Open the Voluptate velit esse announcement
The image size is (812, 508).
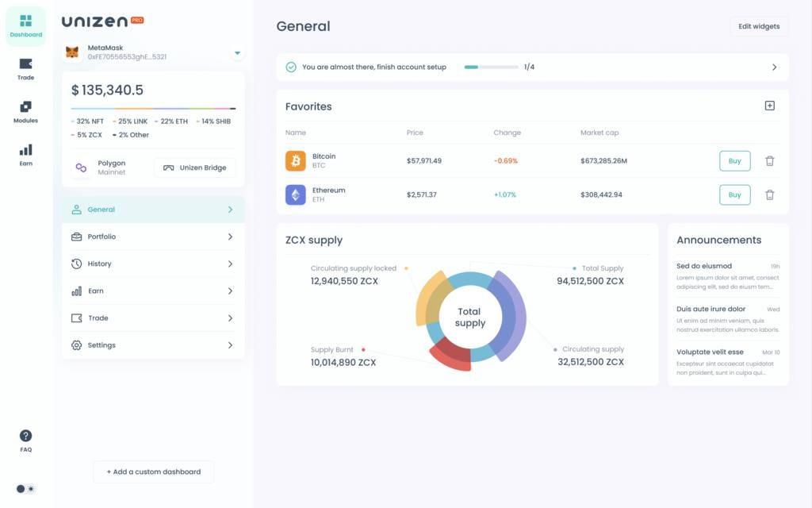pos(728,362)
